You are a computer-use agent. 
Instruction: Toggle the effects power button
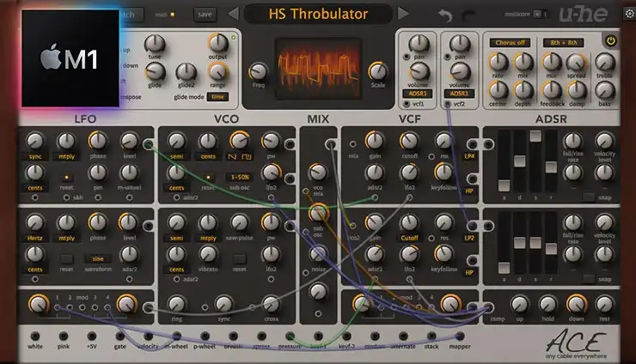click(x=610, y=41)
